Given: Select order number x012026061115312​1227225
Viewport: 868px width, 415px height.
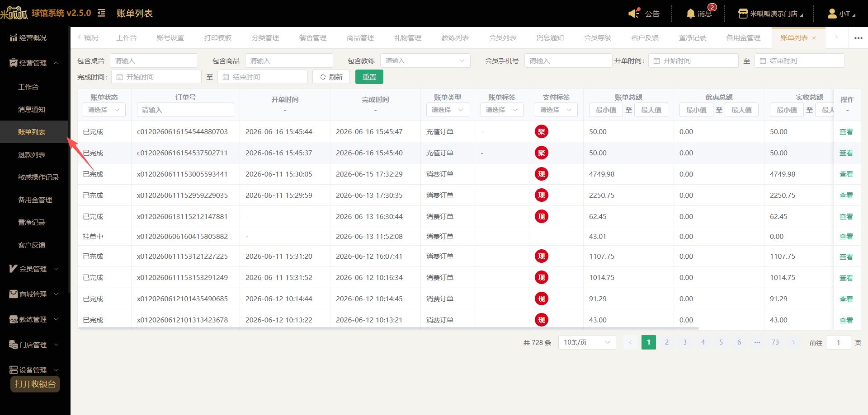Looking at the screenshot, I should pyautogui.click(x=182, y=256).
